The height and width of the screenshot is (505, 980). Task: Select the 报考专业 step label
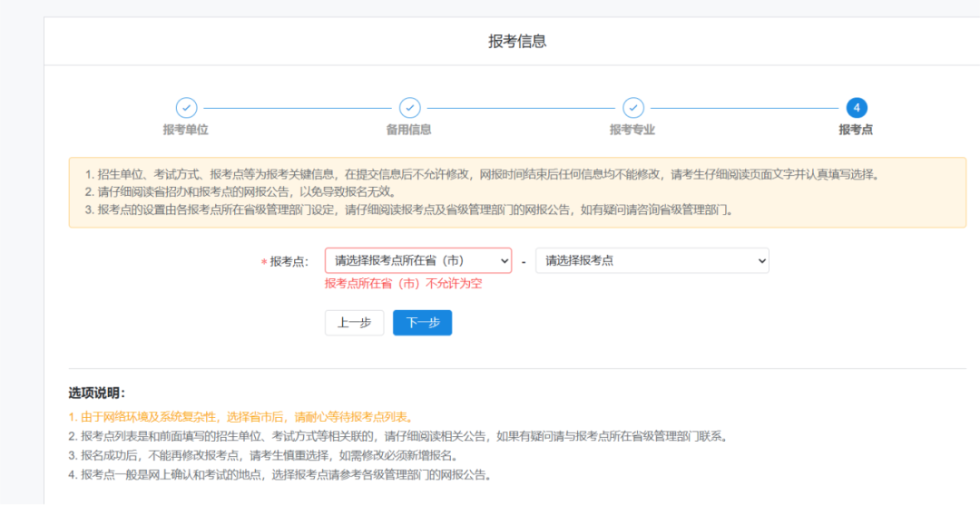(x=632, y=130)
